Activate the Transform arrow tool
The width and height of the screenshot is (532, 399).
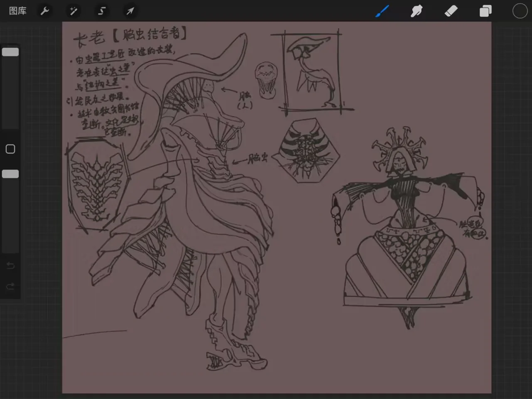point(130,11)
